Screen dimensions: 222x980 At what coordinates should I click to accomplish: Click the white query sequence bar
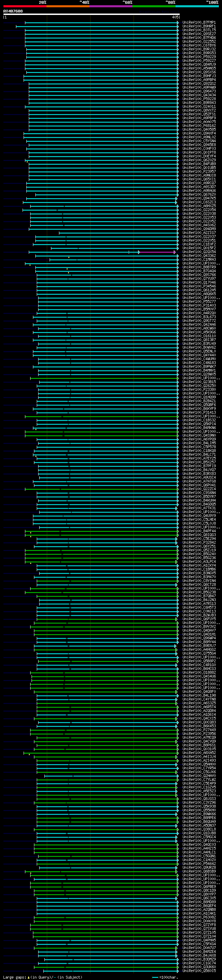coord(91,14)
